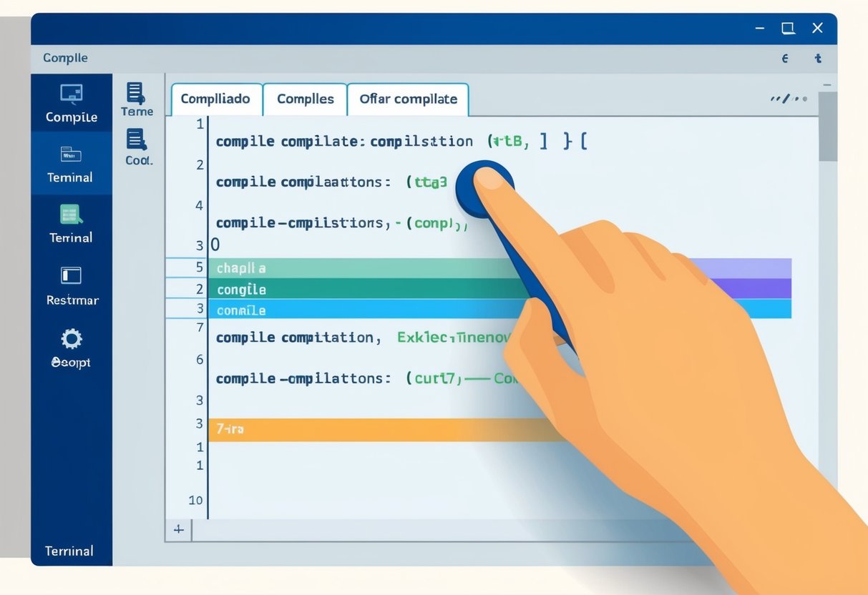Open the first Terminal sidebar icon
This screenshot has height=595, width=868.
[71, 154]
